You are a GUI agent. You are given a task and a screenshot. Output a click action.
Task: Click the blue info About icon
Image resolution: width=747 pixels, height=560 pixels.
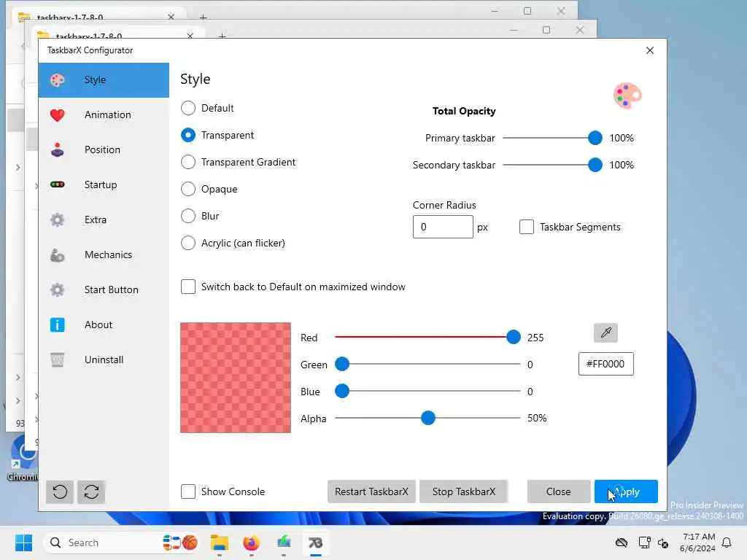click(57, 324)
